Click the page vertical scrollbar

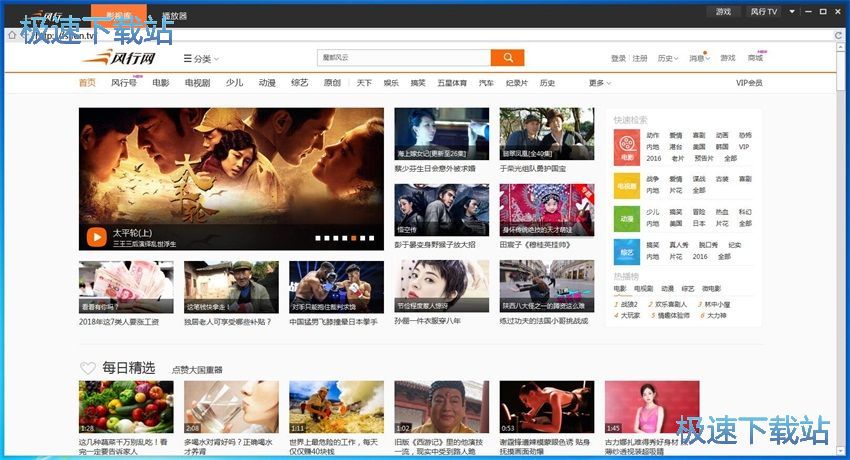840,247
